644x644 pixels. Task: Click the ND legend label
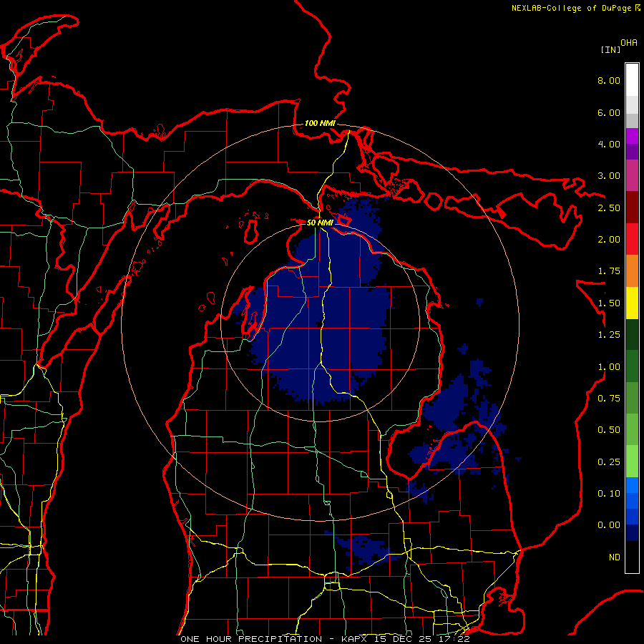click(x=615, y=557)
